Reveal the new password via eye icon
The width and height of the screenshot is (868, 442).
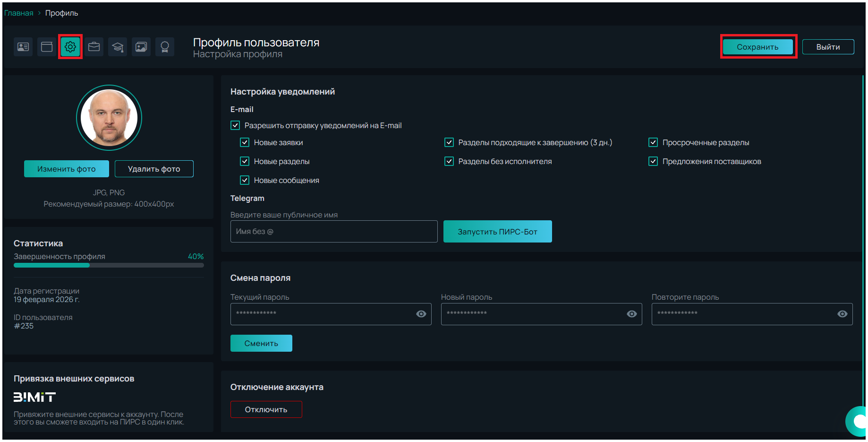(x=631, y=314)
